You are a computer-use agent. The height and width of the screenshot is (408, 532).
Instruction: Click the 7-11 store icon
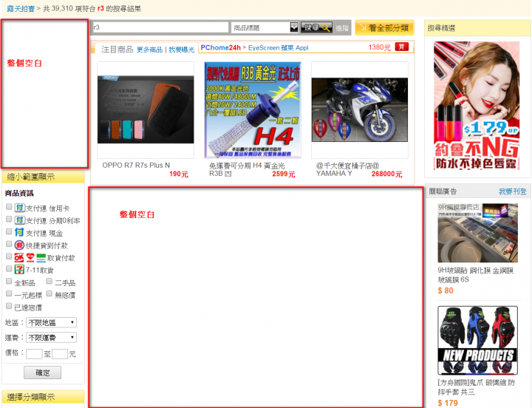(x=19, y=270)
